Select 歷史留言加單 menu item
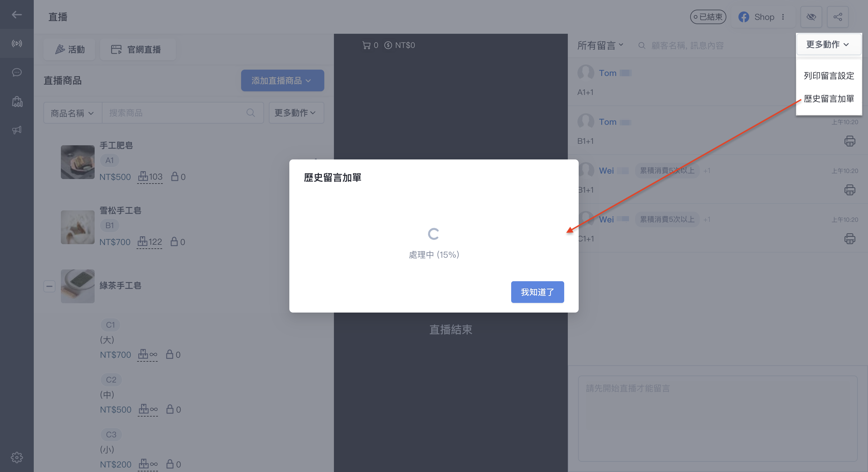 829,98
